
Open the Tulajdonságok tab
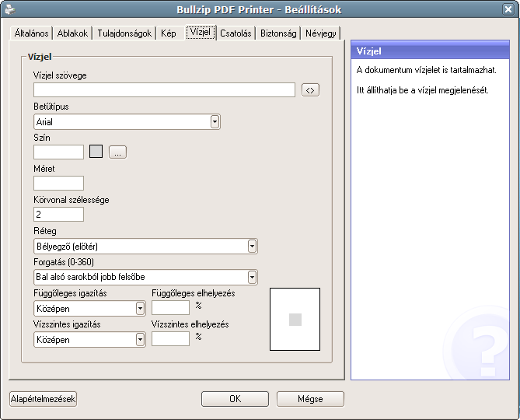(x=124, y=33)
